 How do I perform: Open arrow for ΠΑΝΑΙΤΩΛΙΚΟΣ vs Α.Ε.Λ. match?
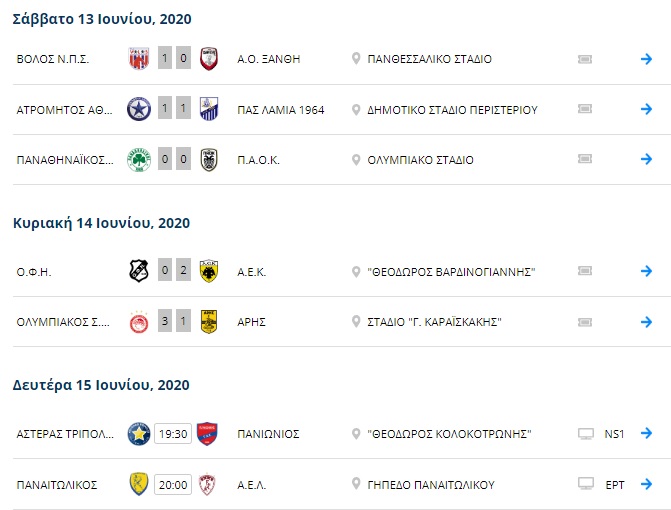[646, 484]
